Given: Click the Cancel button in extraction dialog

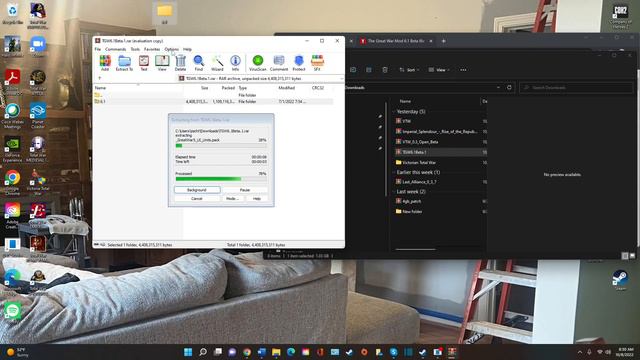Looking at the screenshot, I should 197,198.
